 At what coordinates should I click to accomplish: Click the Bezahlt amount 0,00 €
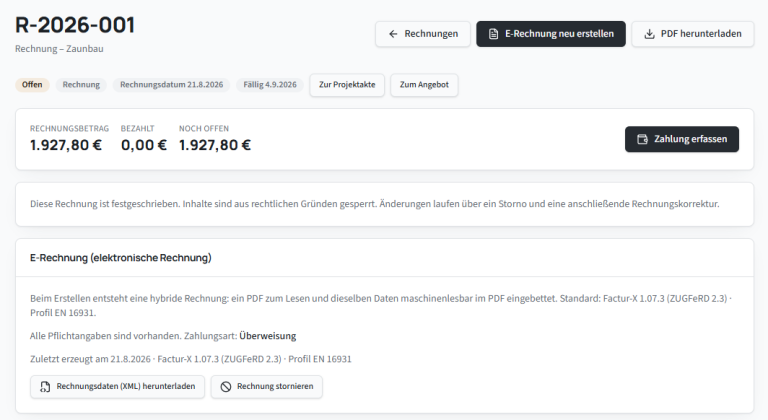144,145
